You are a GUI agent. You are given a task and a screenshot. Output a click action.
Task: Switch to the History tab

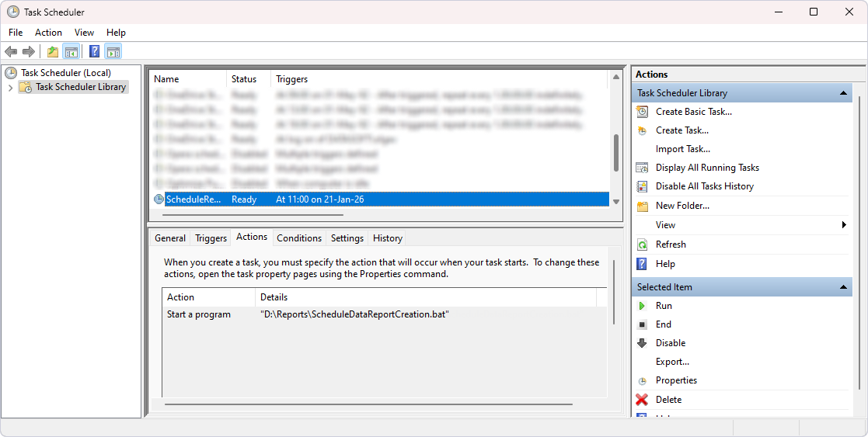(x=388, y=238)
